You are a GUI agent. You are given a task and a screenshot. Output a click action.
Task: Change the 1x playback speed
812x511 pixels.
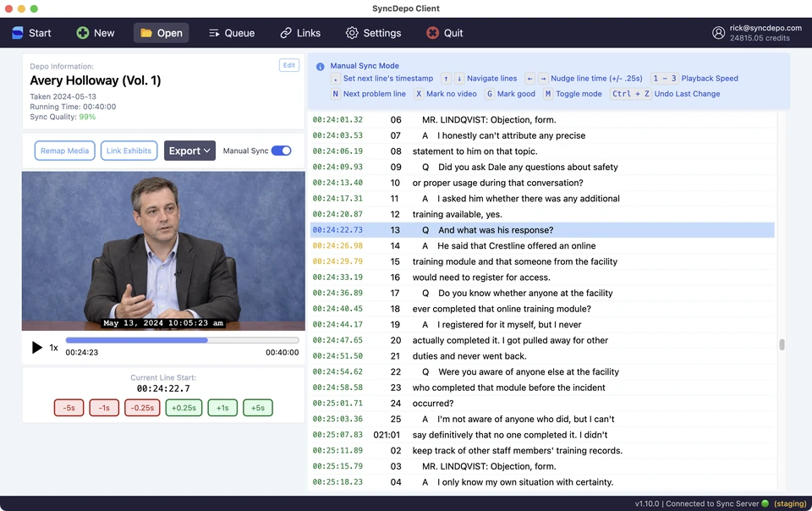click(x=53, y=348)
